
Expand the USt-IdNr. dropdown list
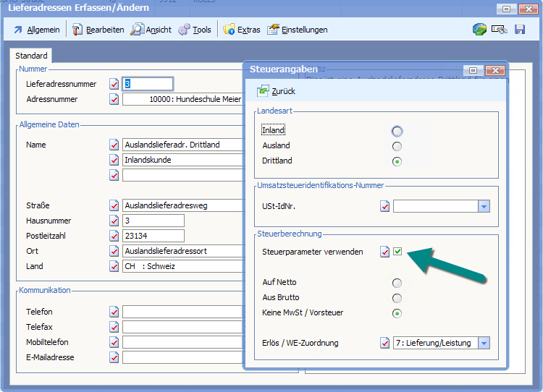(484, 207)
